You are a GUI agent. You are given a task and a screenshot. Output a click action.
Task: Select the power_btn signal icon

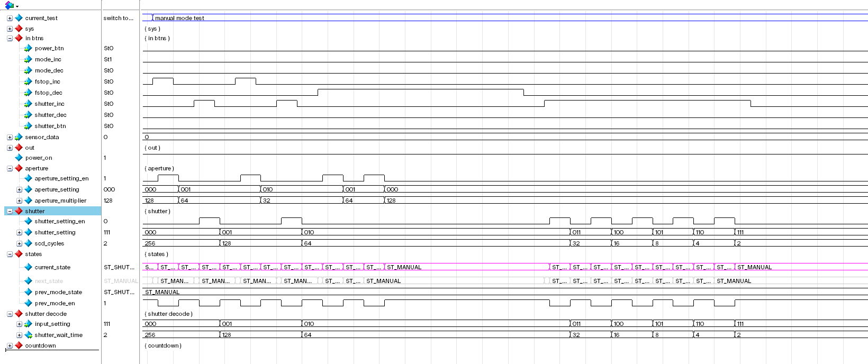click(x=28, y=48)
